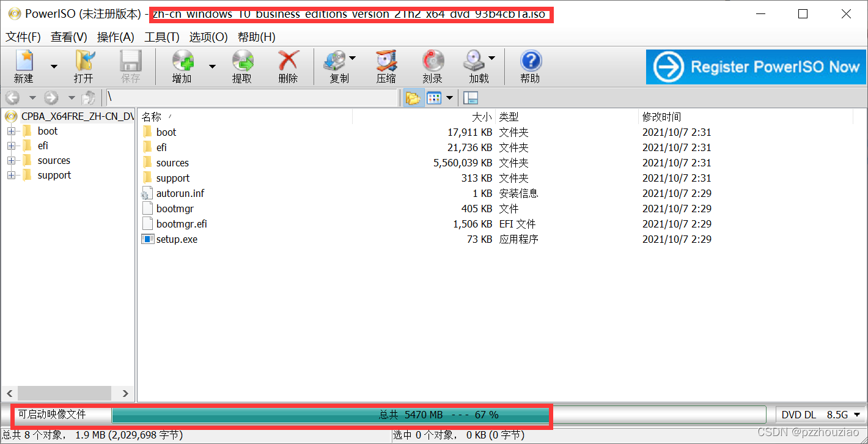Click the view mode icon
The width and height of the screenshot is (868, 444).
(x=434, y=98)
